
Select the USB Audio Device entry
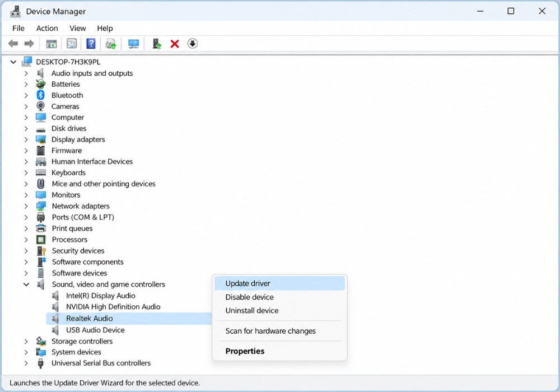(x=95, y=330)
